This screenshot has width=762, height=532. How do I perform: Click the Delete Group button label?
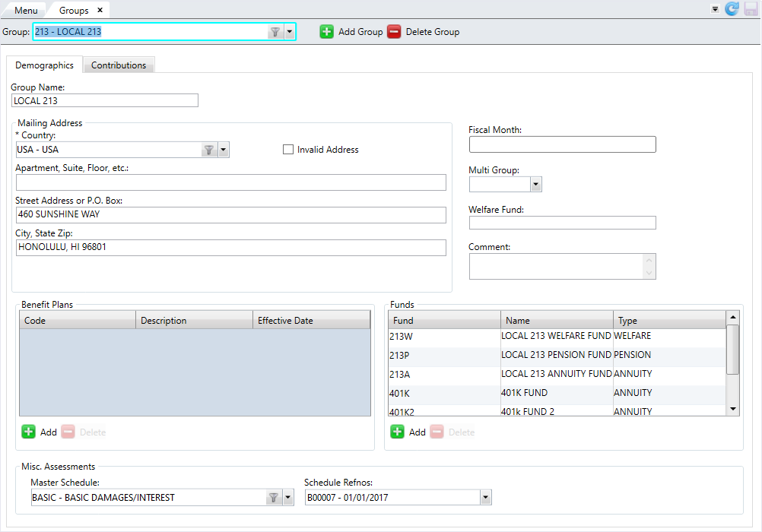coord(433,32)
